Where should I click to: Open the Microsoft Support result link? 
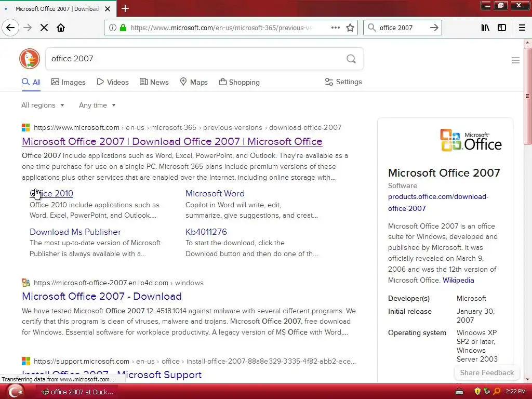[x=112, y=375]
